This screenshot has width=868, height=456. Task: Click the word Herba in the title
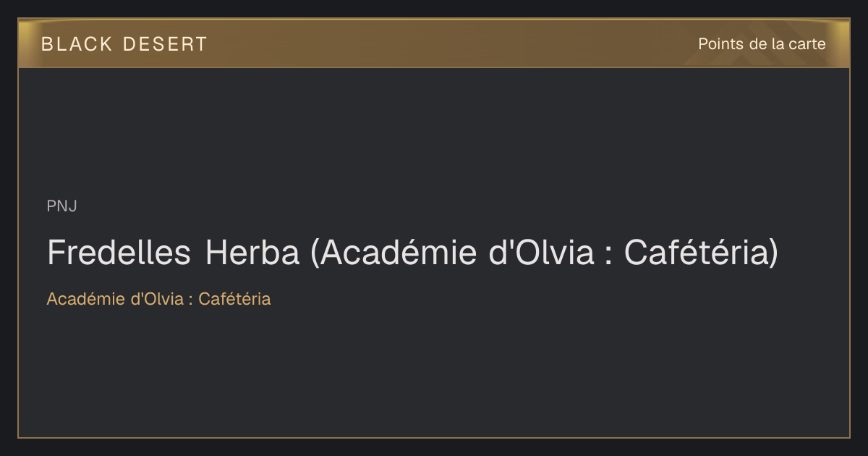252,253
